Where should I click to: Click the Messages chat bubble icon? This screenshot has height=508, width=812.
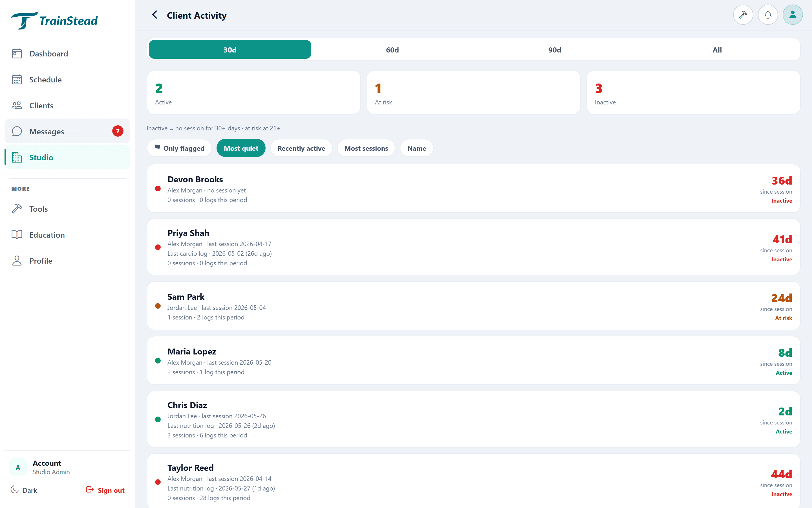click(x=17, y=131)
